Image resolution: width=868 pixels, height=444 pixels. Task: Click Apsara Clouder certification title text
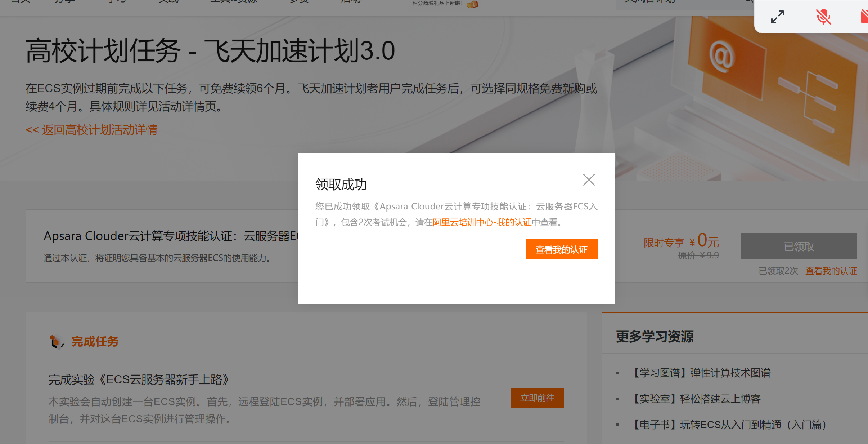coord(171,236)
